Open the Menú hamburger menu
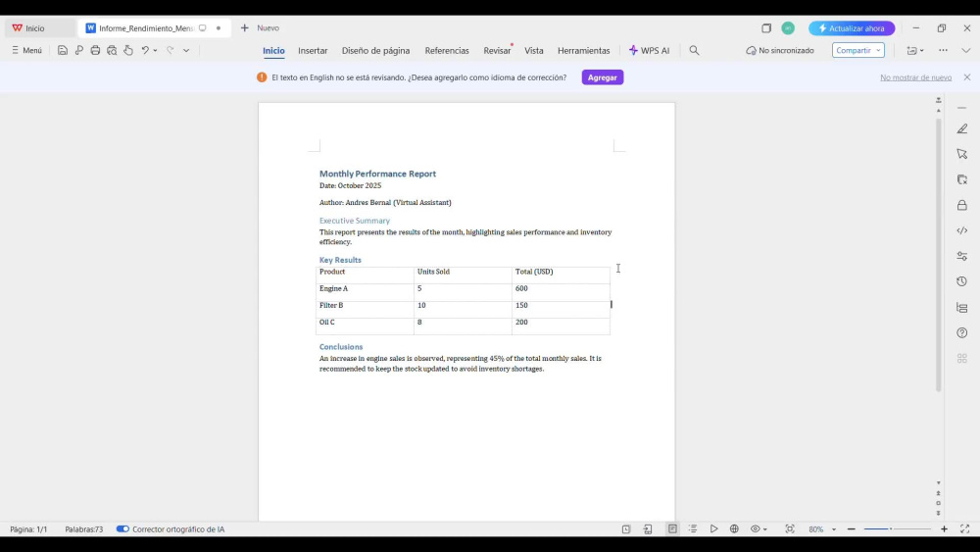 point(26,51)
